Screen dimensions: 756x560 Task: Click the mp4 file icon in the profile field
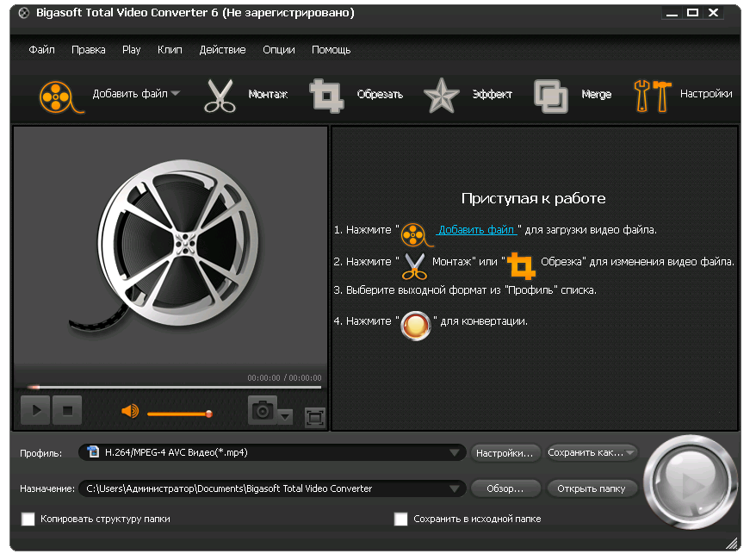click(93, 452)
